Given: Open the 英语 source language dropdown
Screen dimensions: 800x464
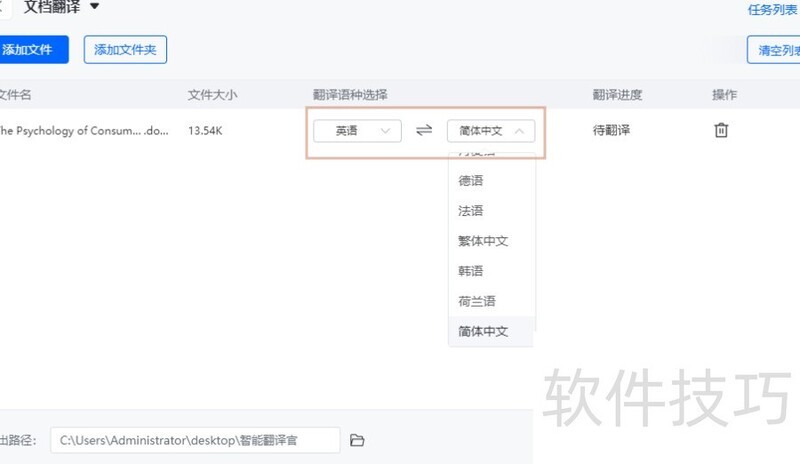Looking at the screenshot, I should [357, 131].
